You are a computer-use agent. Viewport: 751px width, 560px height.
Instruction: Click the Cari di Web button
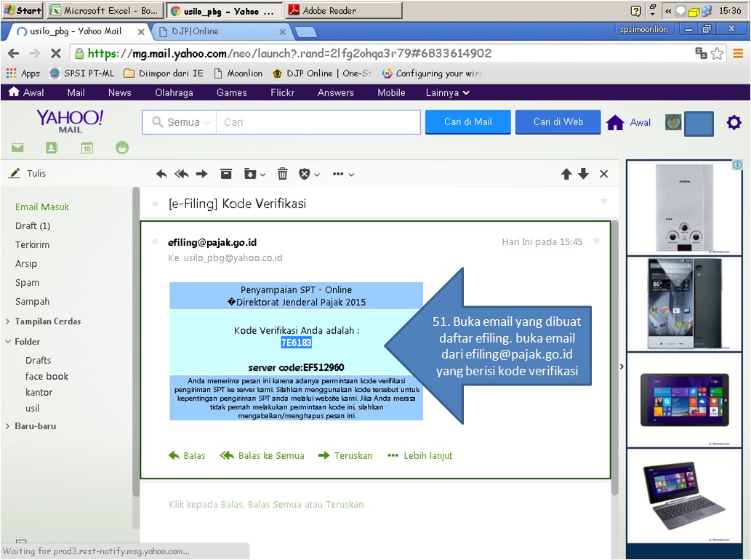558,121
